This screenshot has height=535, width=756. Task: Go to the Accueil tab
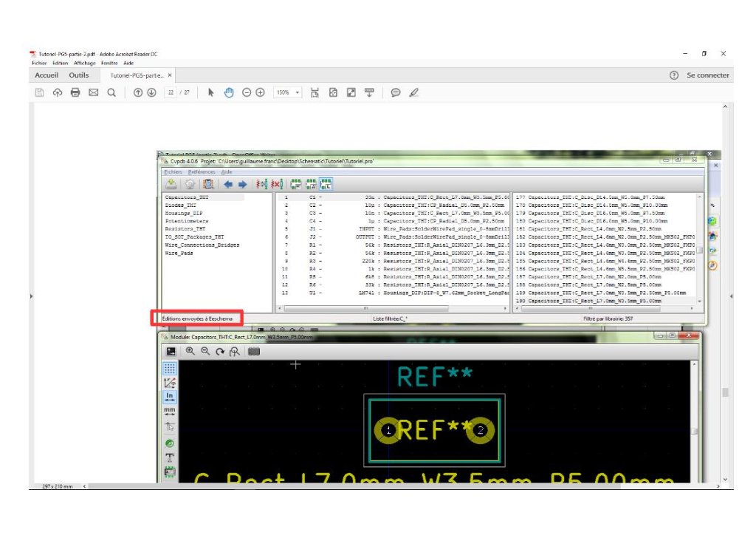pos(47,75)
